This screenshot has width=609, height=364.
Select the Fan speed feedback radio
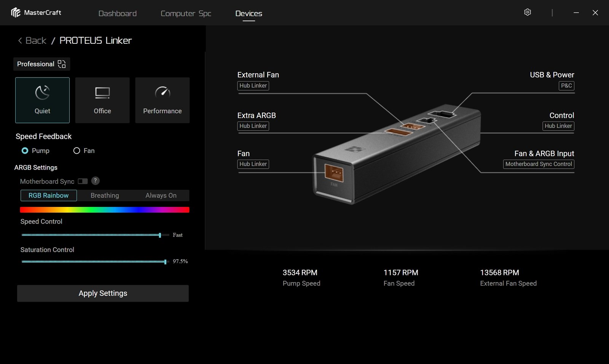point(77,151)
